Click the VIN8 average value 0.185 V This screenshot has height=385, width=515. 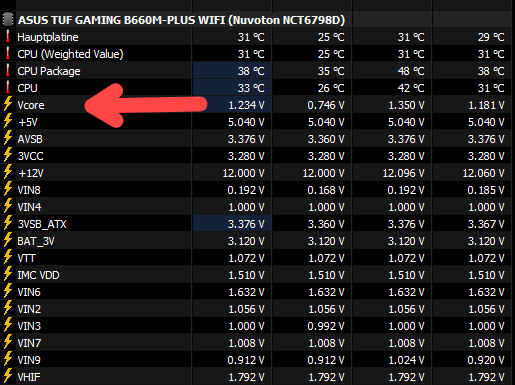click(x=486, y=190)
